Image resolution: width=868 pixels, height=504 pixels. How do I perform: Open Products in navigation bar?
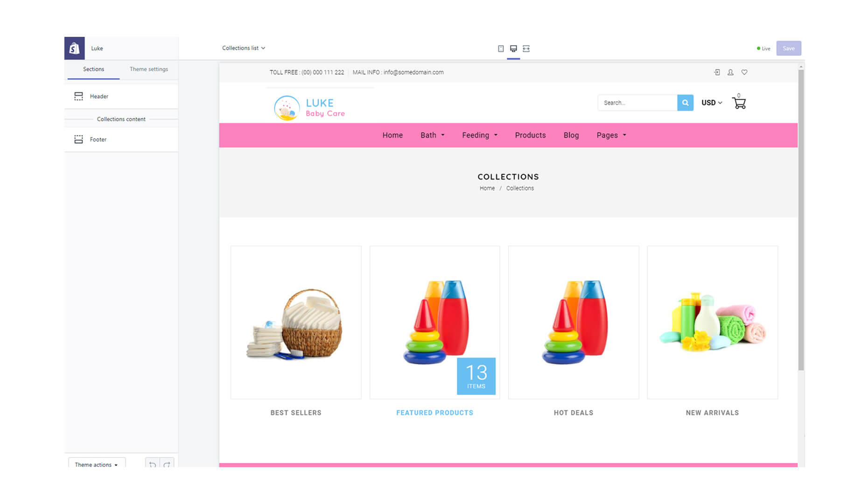point(530,135)
